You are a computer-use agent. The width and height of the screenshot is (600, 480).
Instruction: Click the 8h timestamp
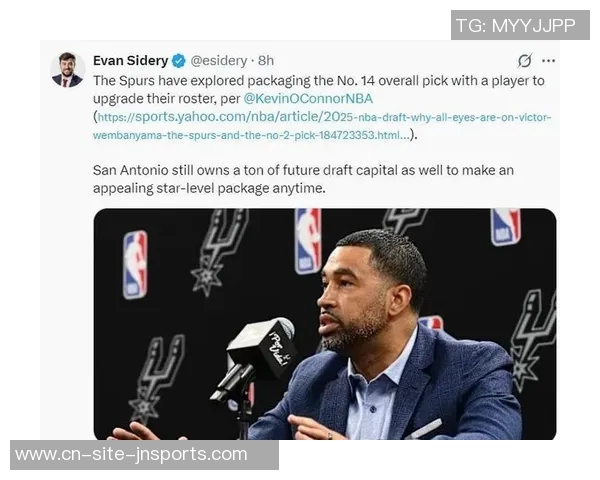pyautogui.click(x=266, y=60)
